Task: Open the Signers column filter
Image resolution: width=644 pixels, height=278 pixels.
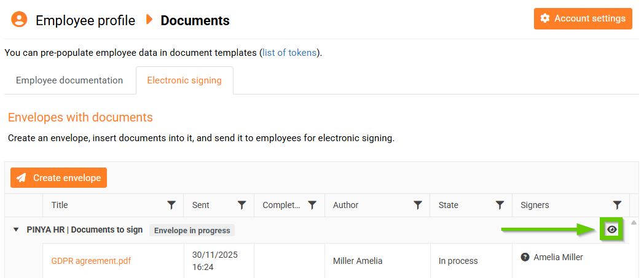Action: 617,205
